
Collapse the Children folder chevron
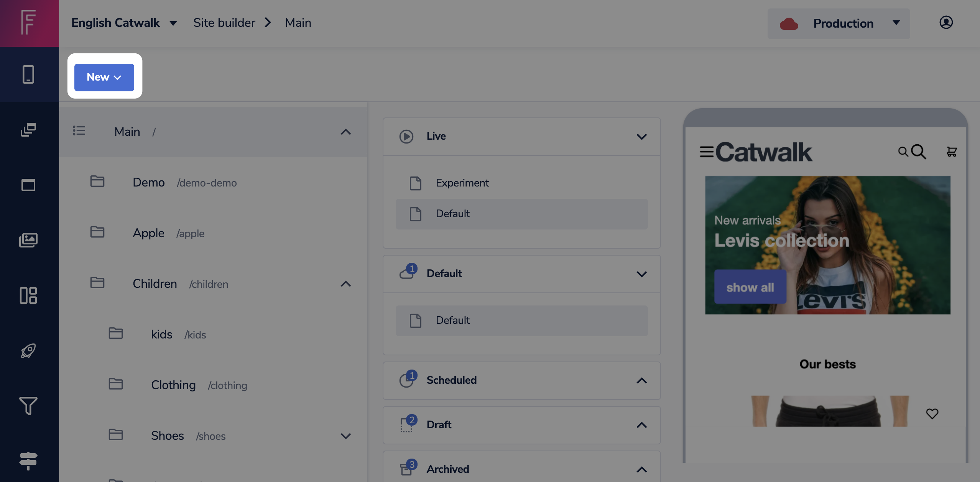(x=345, y=284)
